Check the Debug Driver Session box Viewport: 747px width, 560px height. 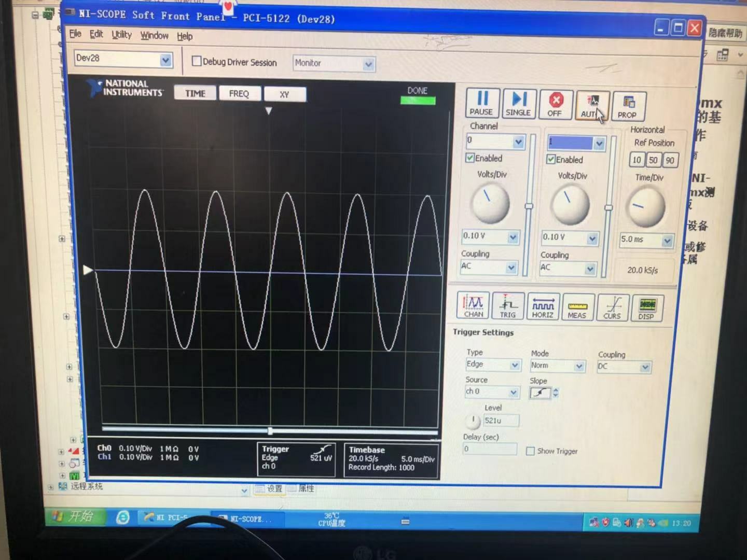pos(197,61)
